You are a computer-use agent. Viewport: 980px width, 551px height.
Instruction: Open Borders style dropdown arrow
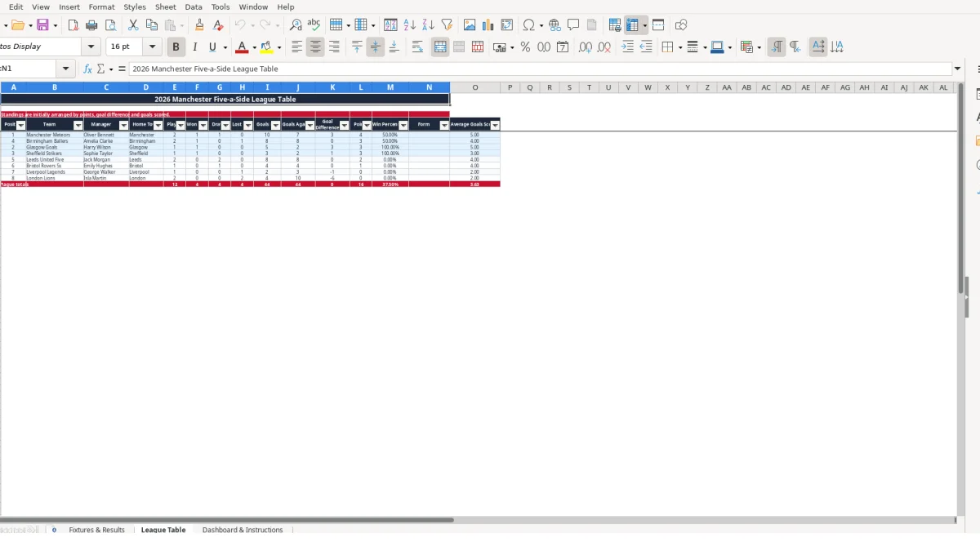pos(679,47)
